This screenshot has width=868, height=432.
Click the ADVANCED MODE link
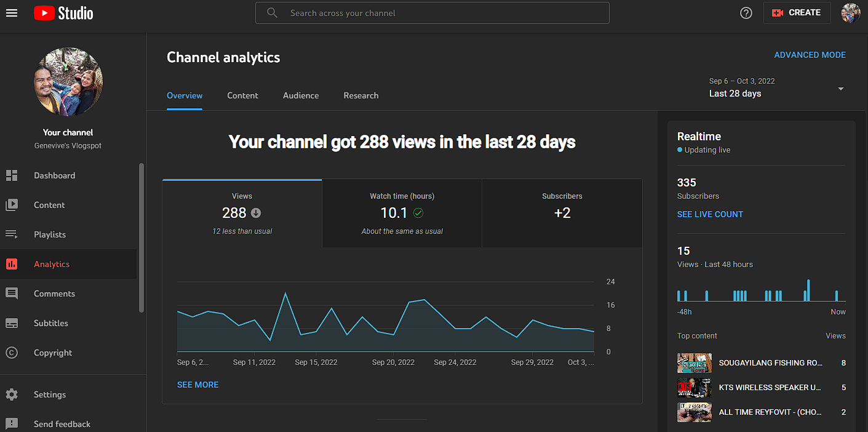pyautogui.click(x=810, y=55)
